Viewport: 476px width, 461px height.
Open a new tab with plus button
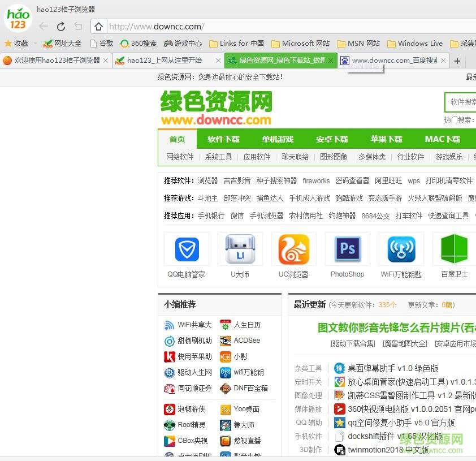(x=457, y=61)
